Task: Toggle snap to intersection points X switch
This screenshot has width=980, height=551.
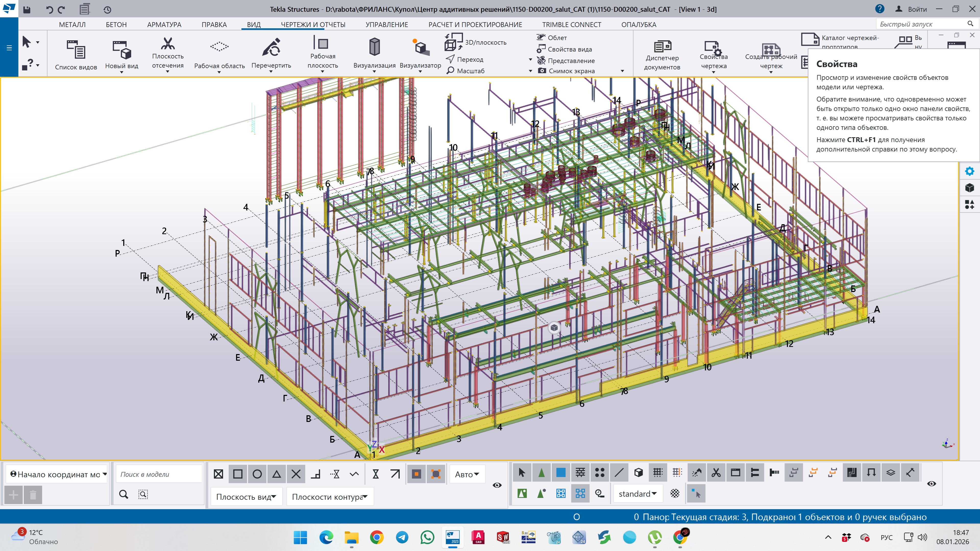Action: tap(296, 474)
